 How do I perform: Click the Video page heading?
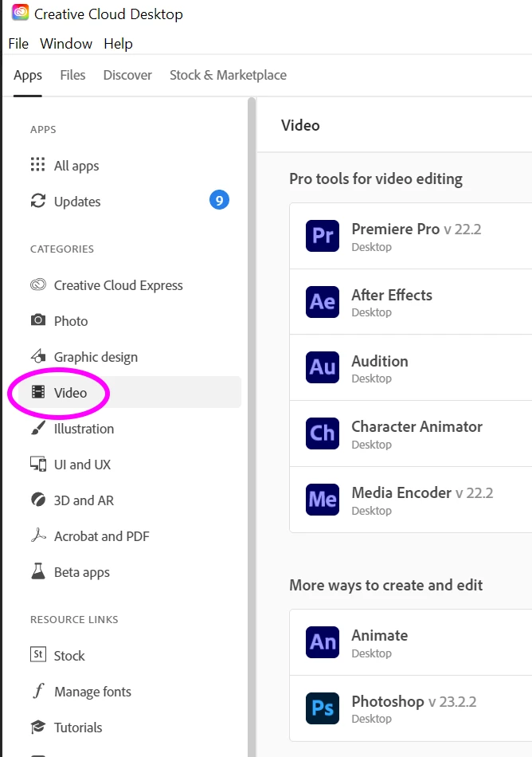pos(300,126)
